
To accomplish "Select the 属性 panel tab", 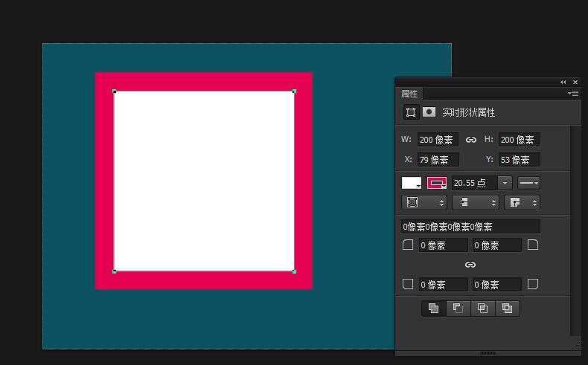I will pos(409,94).
